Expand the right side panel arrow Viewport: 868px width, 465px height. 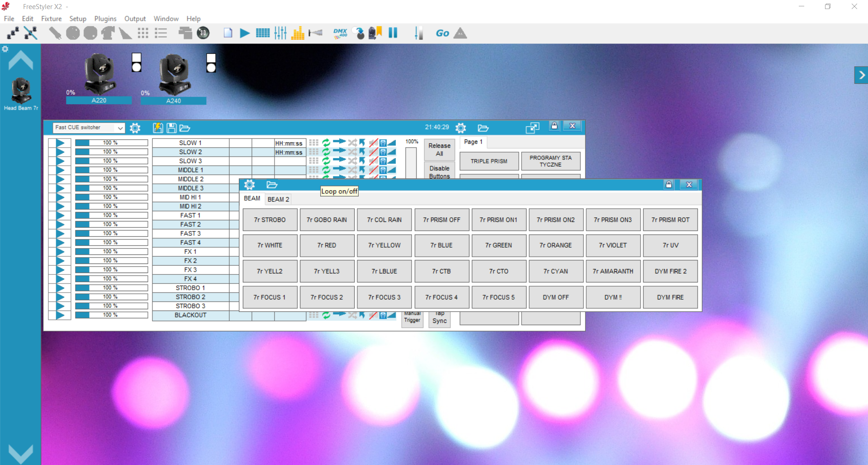pyautogui.click(x=861, y=75)
